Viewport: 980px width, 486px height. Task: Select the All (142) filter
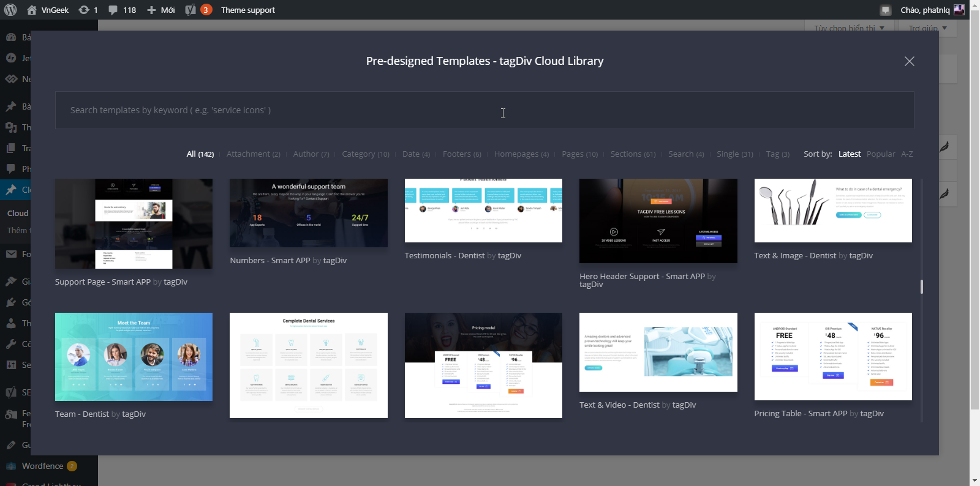click(x=200, y=154)
